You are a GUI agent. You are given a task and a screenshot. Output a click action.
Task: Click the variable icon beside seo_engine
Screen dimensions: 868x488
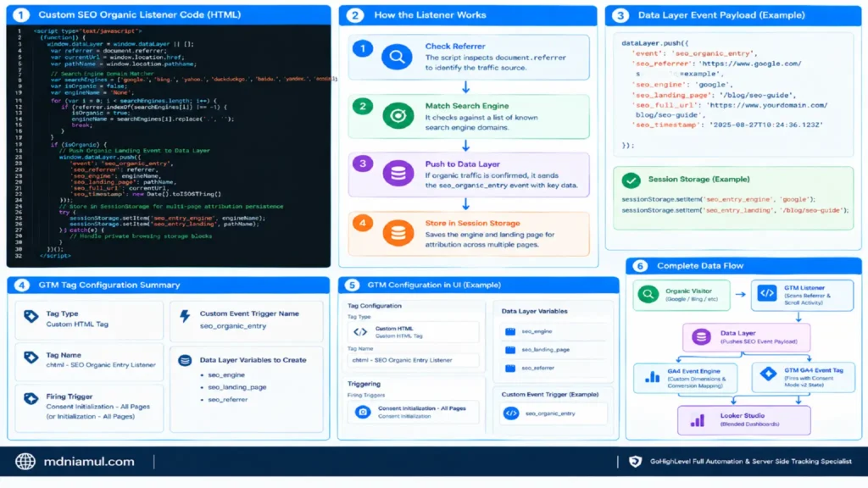pos(510,331)
